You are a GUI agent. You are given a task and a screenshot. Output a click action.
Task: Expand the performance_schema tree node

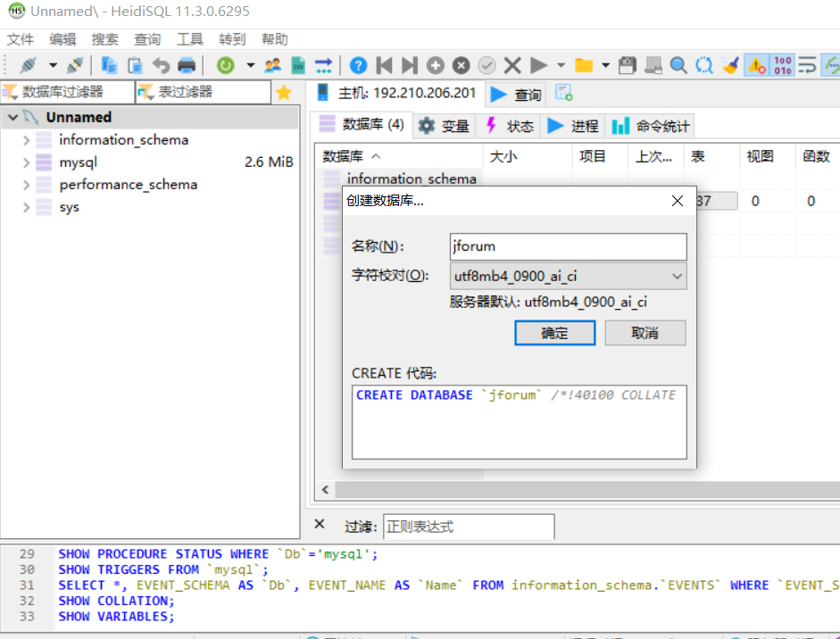coord(26,185)
